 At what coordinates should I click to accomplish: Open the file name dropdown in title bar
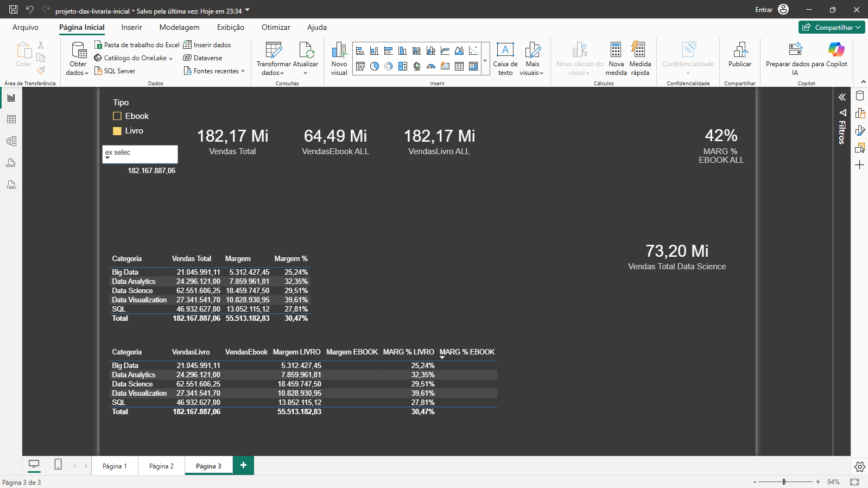(248, 10)
